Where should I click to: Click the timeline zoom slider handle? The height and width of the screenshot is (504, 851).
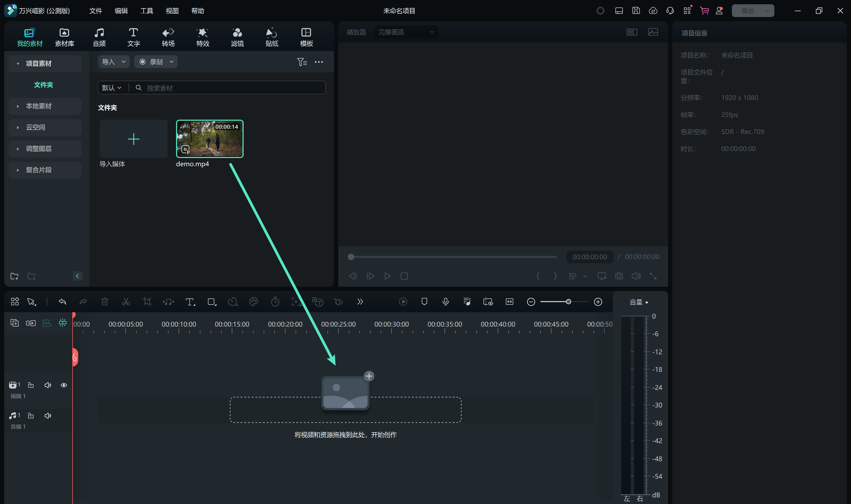point(568,302)
